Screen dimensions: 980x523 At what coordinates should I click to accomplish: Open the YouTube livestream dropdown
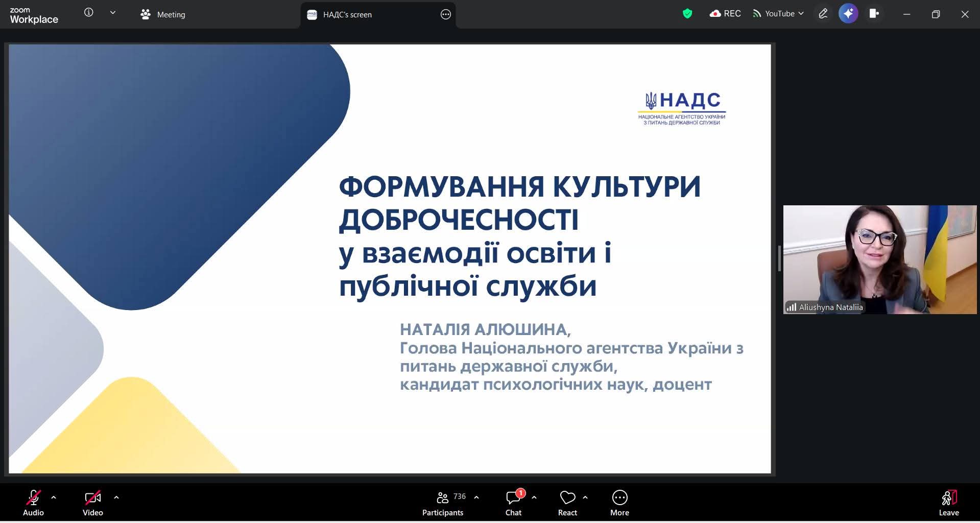point(778,14)
